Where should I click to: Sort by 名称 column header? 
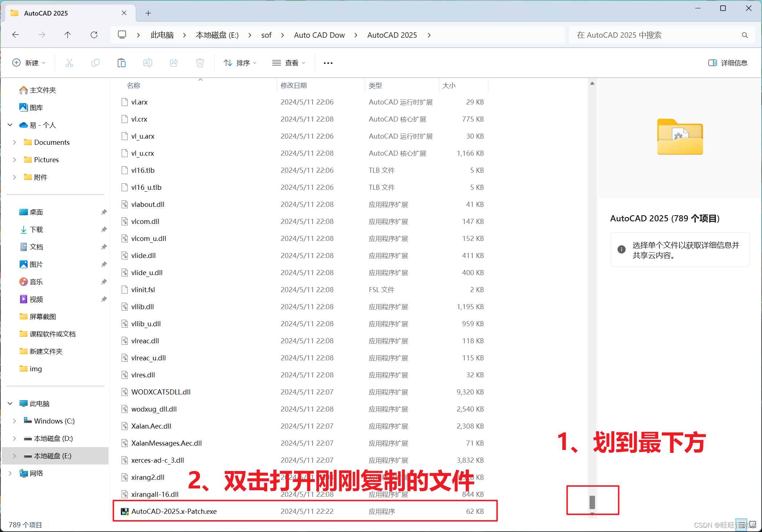[x=134, y=86]
